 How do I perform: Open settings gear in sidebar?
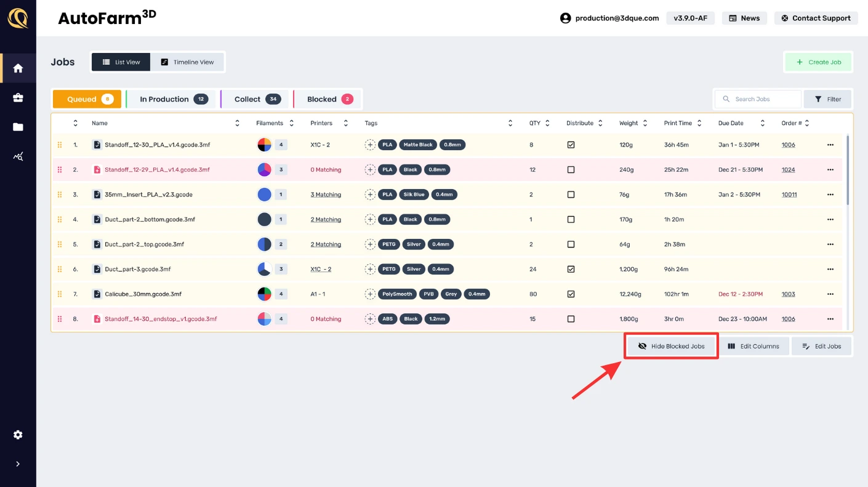click(18, 435)
